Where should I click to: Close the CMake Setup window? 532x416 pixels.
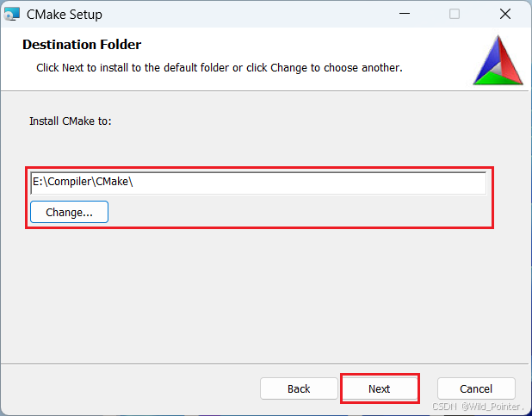[x=505, y=14]
